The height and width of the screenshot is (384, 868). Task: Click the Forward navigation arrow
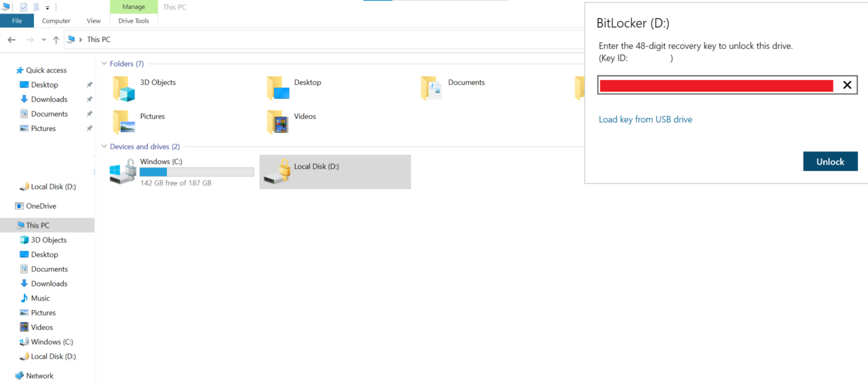(29, 39)
